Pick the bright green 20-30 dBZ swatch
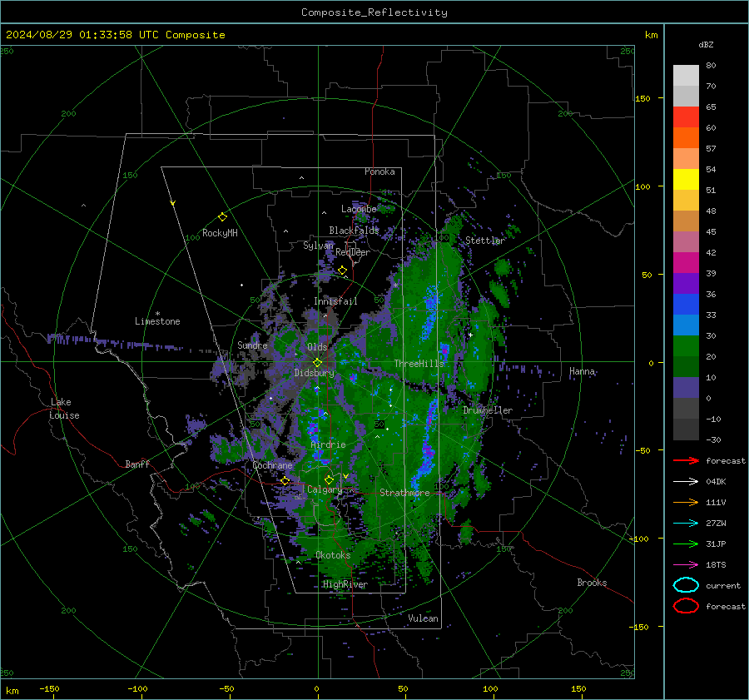The height and width of the screenshot is (700, 749). click(x=686, y=346)
